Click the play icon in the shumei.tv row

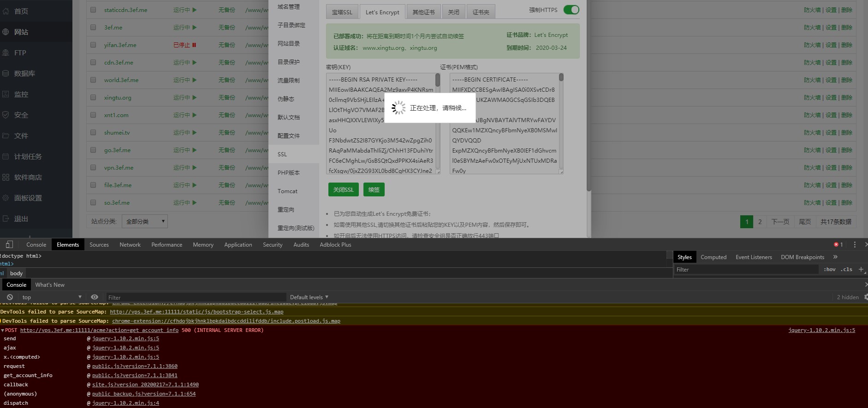(x=195, y=132)
